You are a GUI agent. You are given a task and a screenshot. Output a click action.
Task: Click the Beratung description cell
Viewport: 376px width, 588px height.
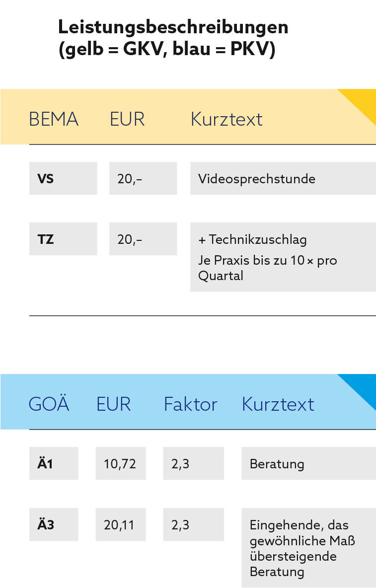[308, 463]
